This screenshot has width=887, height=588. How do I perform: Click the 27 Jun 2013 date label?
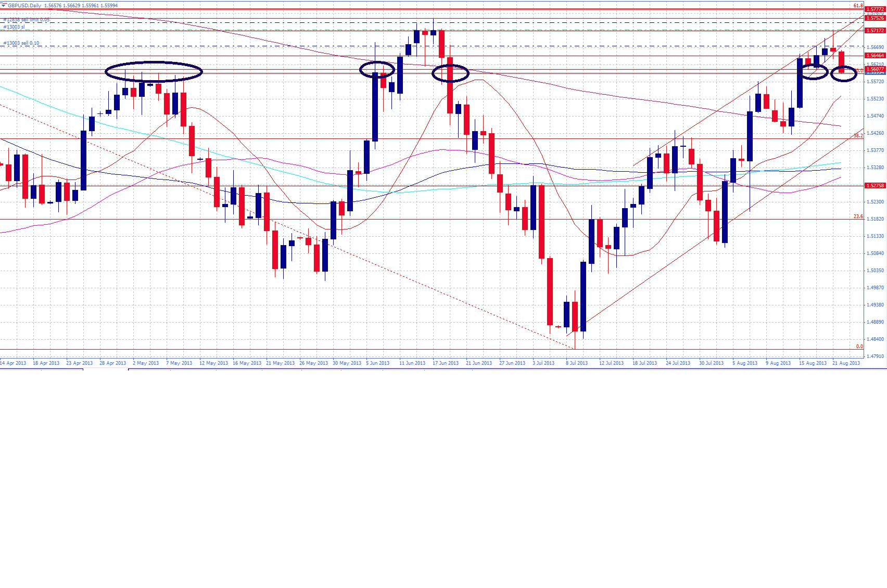pyautogui.click(x=512, y=363)
